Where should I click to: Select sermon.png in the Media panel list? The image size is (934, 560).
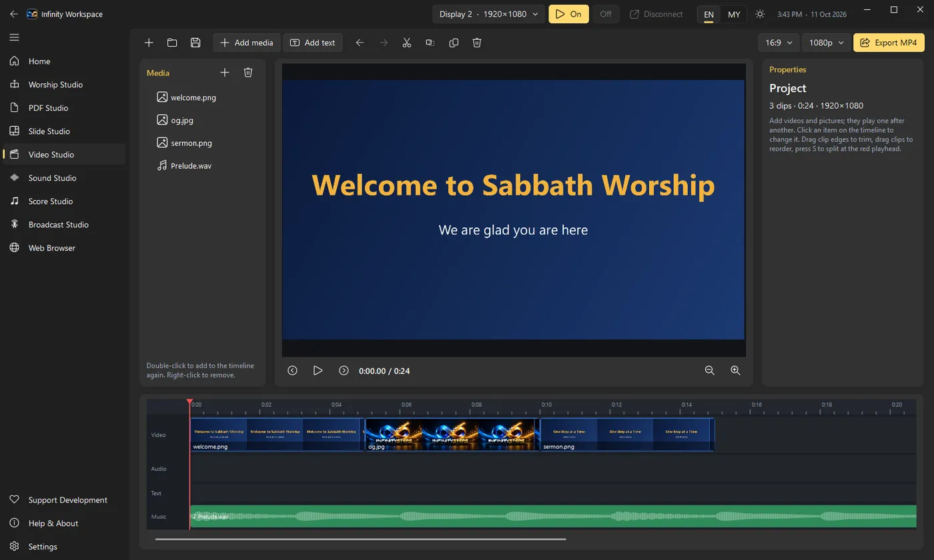pyautogui.click(x=192, y=143)
